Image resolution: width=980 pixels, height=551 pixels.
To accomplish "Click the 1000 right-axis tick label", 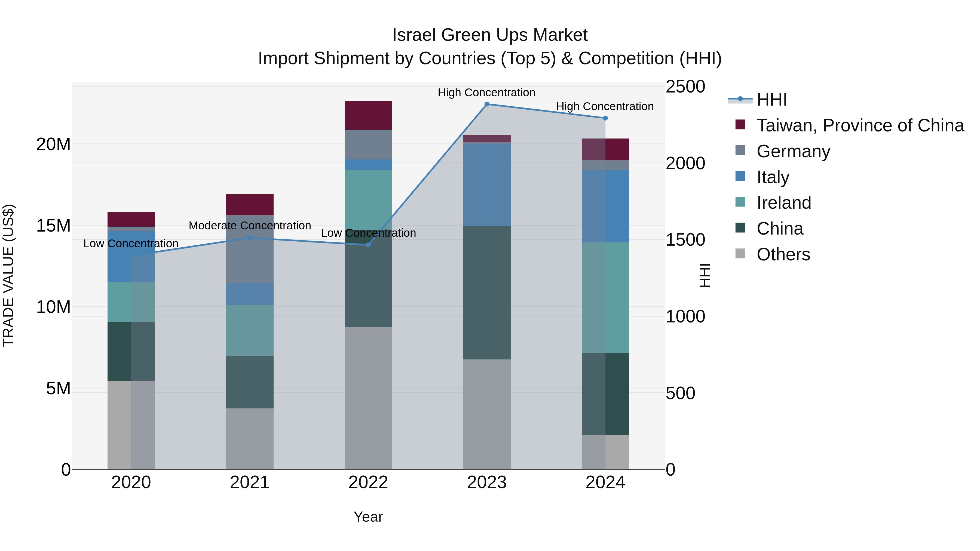I will tap(685, 317).
